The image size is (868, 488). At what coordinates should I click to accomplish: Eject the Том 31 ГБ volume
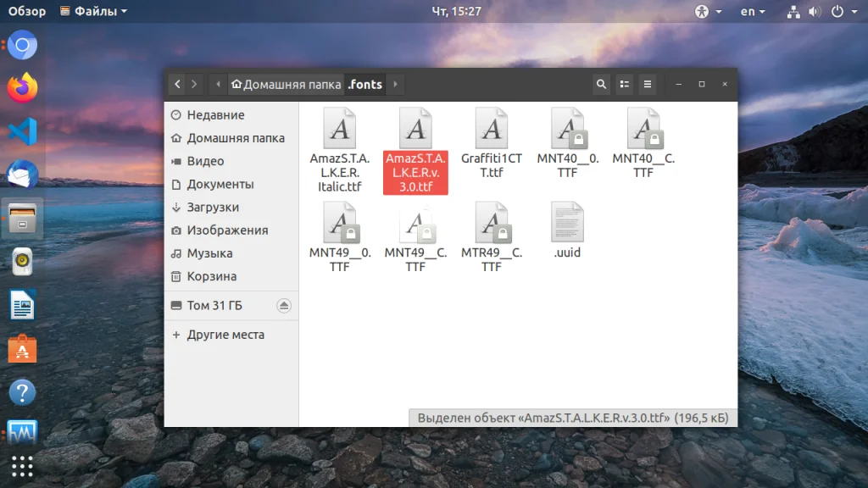[x=283, y=305]
